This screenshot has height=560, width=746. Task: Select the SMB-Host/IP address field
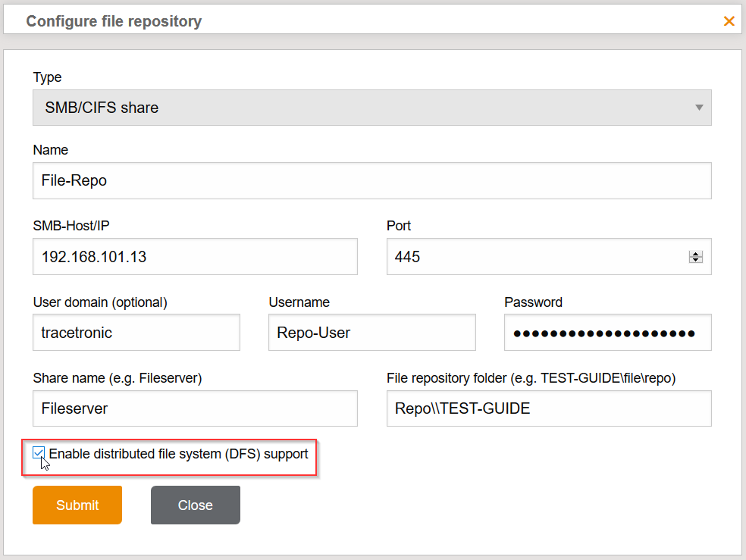point(194,256)
